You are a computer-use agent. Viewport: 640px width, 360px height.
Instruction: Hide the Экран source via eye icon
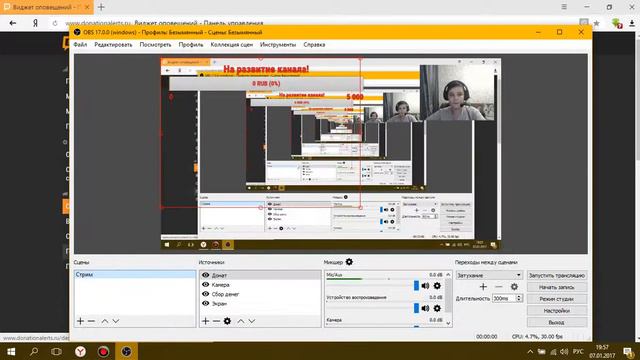coord(206,303)
